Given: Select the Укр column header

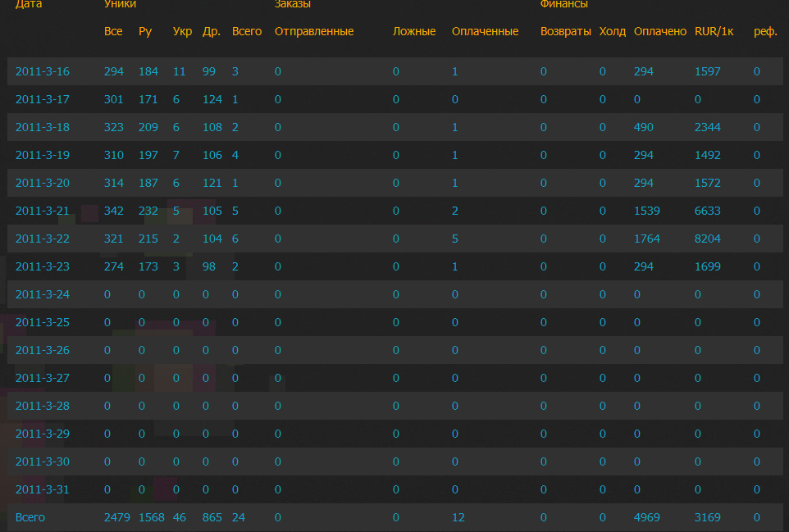Looking at the screenshot, I should (x=181, y=31).
